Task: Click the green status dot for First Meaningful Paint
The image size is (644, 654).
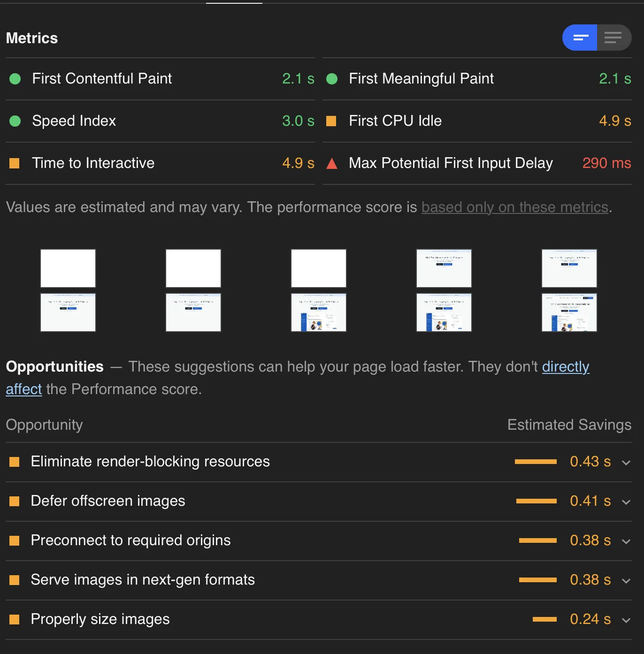Action: tap(332, 79)
